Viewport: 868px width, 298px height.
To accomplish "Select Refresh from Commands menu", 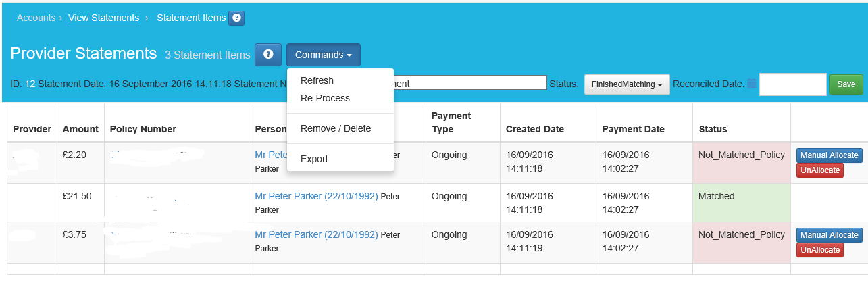I will click(317, 80).
